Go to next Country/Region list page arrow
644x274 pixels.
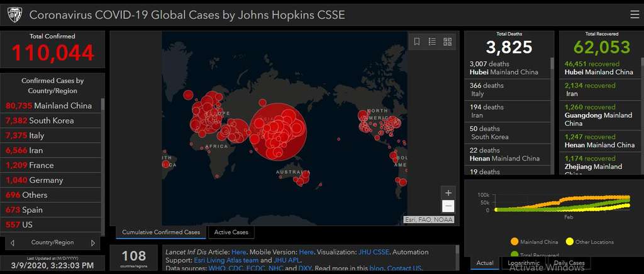click(93, 243)
